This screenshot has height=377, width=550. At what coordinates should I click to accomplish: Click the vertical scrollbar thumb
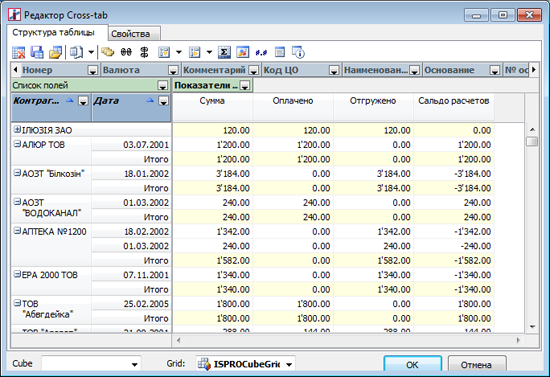[x=532, y=141]
